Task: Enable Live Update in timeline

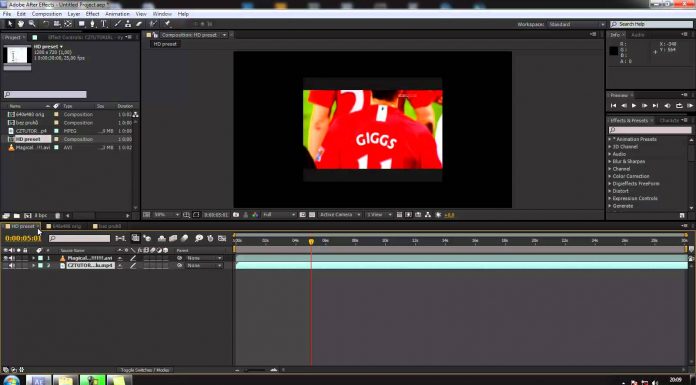Action: coord(135,238)
